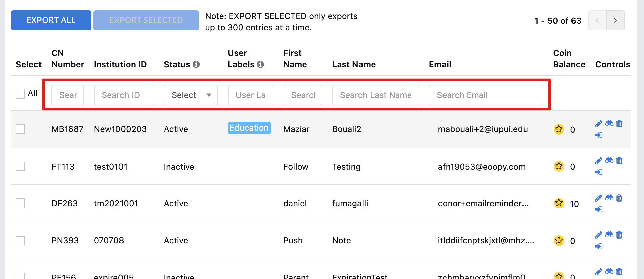Viewport: 644px width, 279px height.
Task: Click last name Bouali2 cell
Action: click(347, 129)
